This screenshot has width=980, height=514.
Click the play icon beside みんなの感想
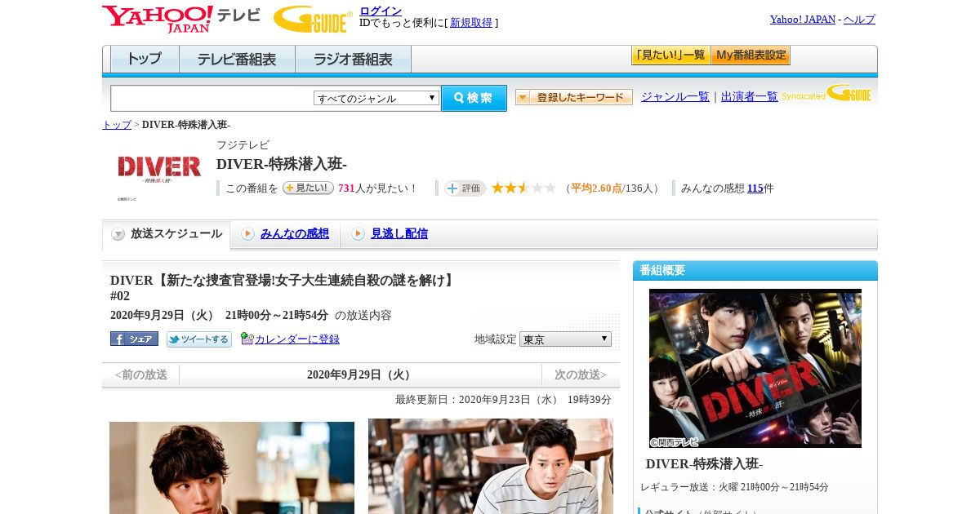click(247, 234)
